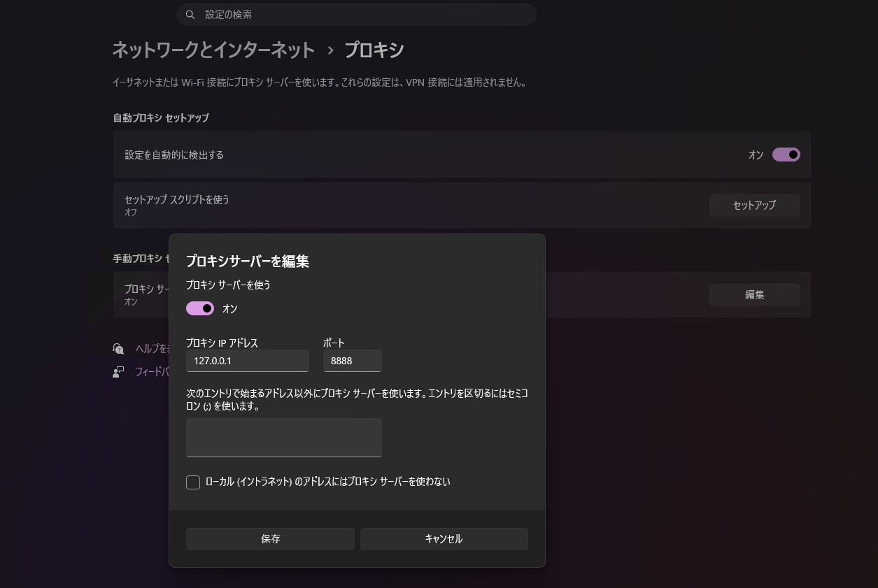The image size is (878, 588).
Task: Open the フィードバック link
Action: 152,372
